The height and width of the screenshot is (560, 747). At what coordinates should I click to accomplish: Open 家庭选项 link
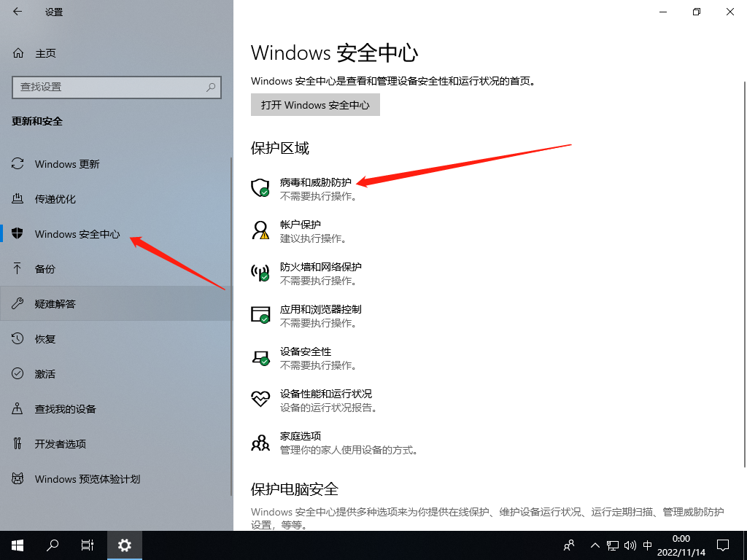[x=301, y=436]
